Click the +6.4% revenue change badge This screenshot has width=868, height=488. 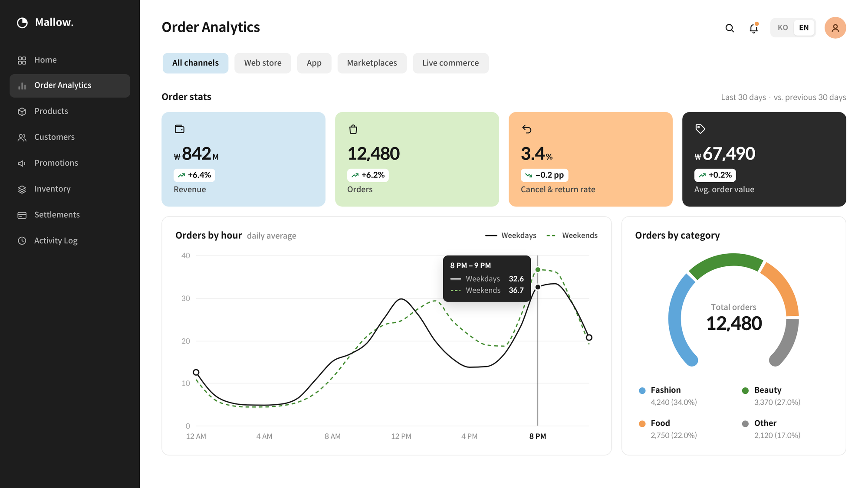click(194, 175)
